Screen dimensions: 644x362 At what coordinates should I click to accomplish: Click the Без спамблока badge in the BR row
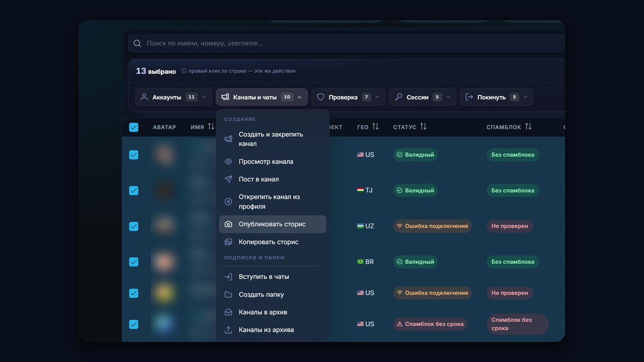pyautogui.click(x=513, y=262)
